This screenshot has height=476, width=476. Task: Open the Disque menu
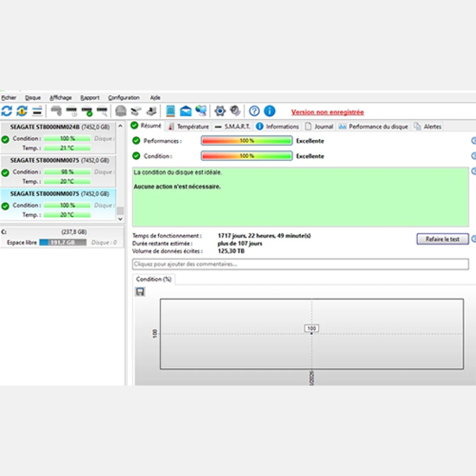pyautogui.click(x=33, y=98)
